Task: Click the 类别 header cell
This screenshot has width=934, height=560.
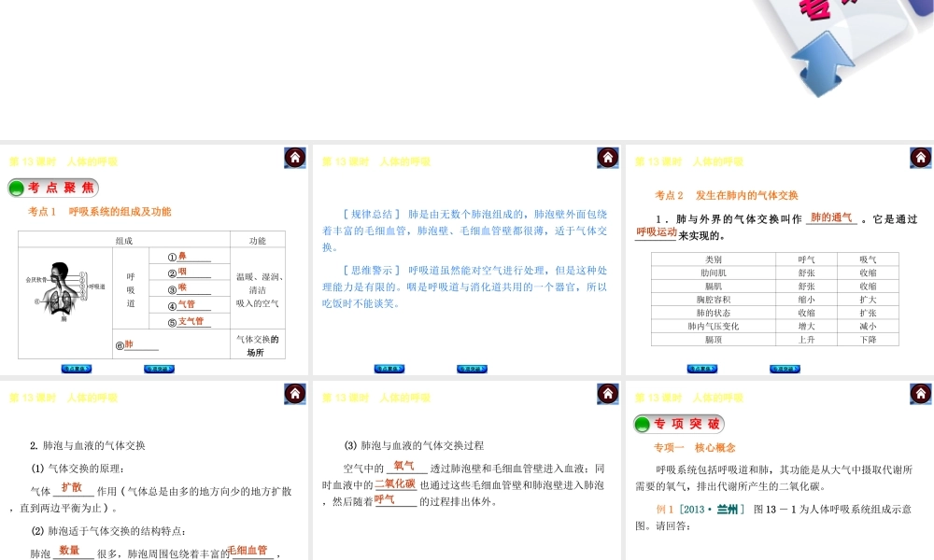Action: pos(713,259)
